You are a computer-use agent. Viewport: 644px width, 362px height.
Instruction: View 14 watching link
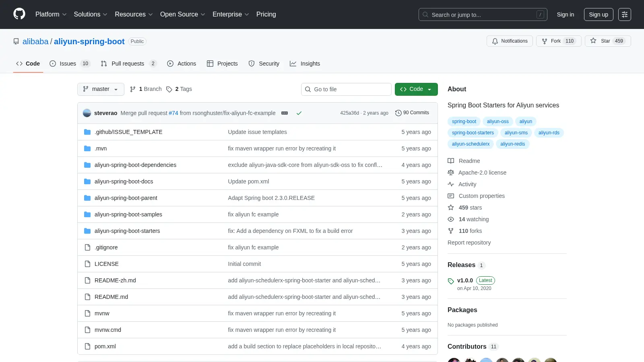pyautogui.click(x=468, y=219)
